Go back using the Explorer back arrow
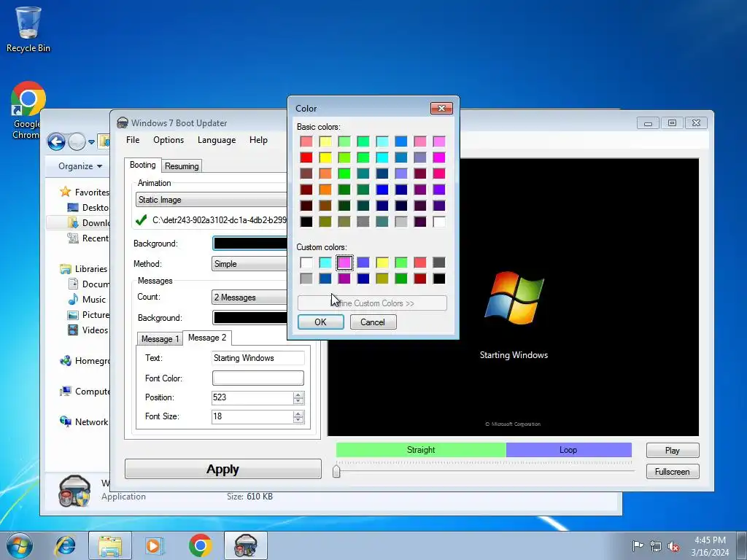747x560 pixels. coord(56,141)
